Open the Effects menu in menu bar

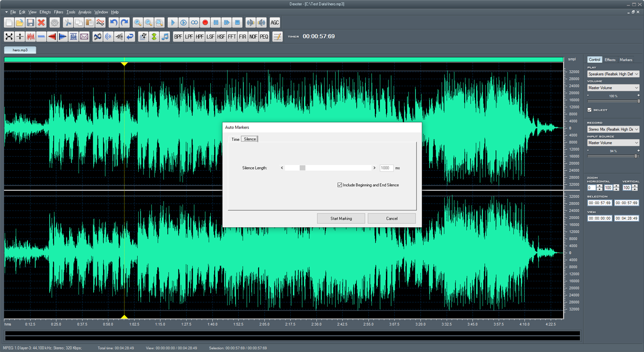(45, 12)
